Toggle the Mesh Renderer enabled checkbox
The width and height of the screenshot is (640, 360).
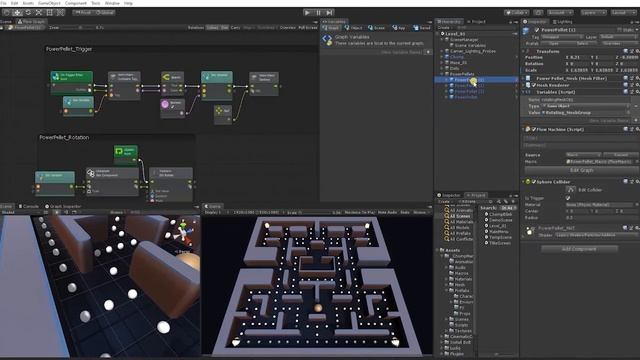[533, 85]
